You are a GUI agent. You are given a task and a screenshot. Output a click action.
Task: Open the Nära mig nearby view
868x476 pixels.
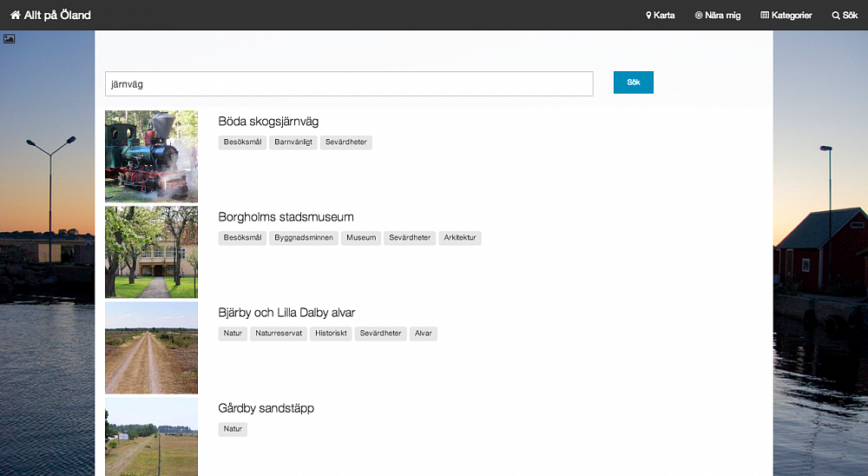tap(718, 15)
